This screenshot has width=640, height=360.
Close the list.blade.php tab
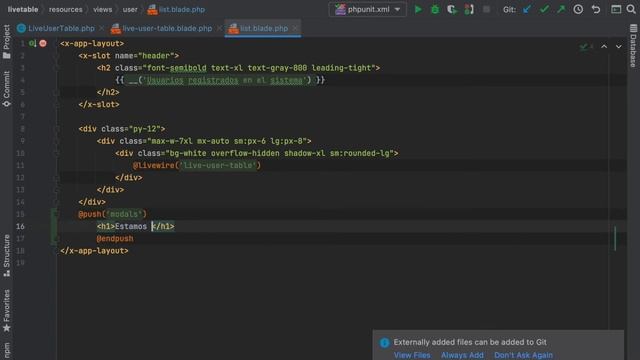(295, 28)
